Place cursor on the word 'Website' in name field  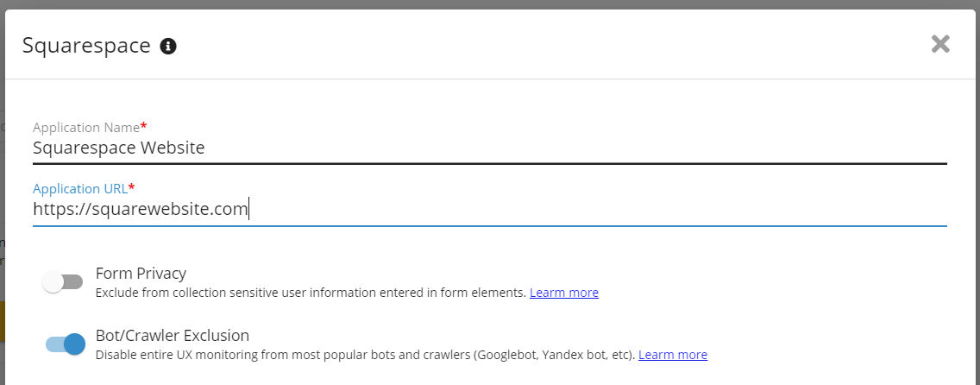pos(173,148)
